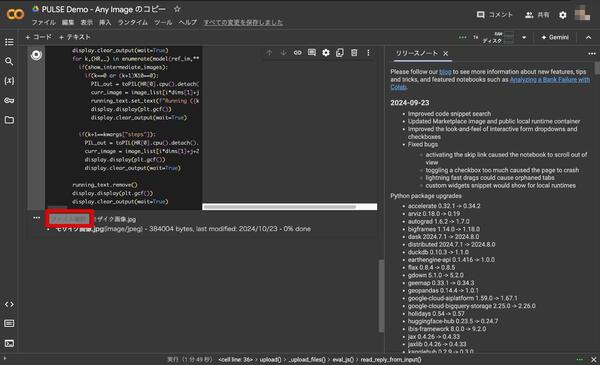The image size is (600, 365).
Task: Add a code cell with + コード
Action: (x=38, y=37)
